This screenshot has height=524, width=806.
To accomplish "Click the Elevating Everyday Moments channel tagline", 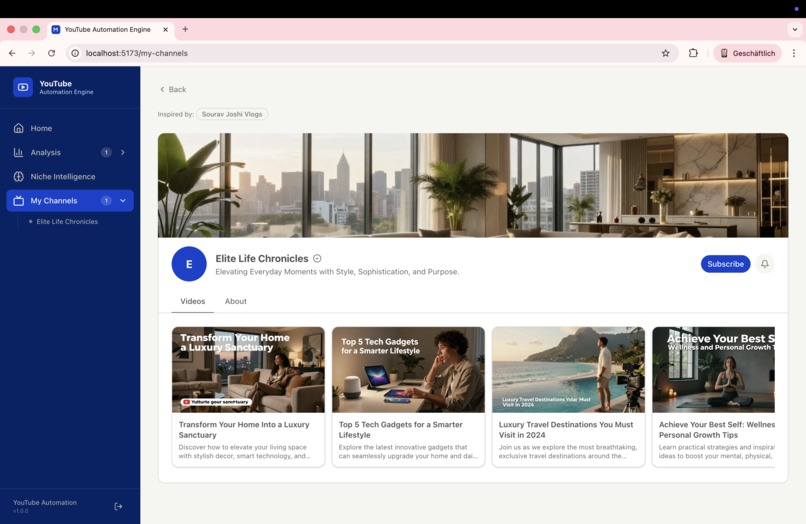I will (x=337, y=272).
